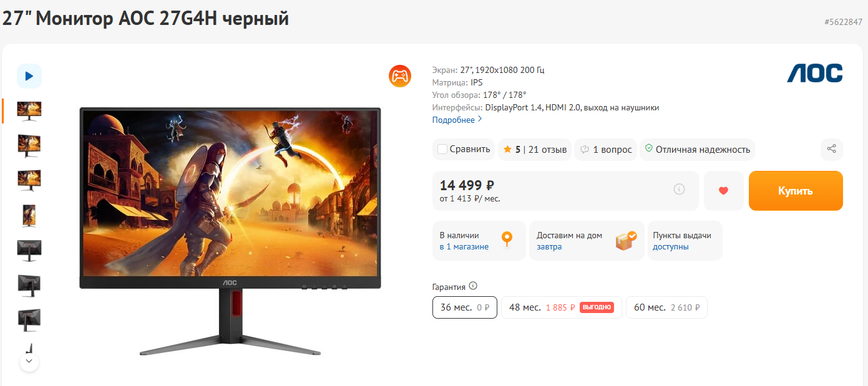Click the Купить button
This screenshot has width=868, height=386.
tap(796, 191)
